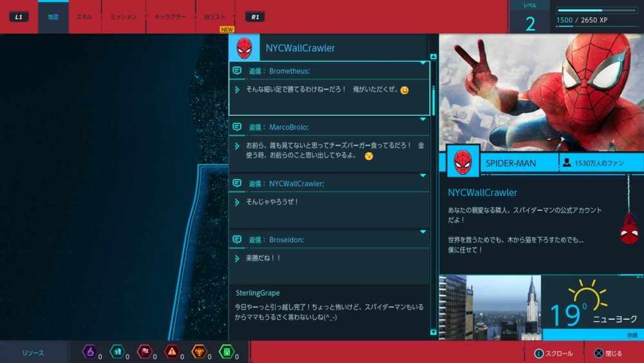Collapse the MarcoBrolo reply with its arrow
Image resolution: width=644 pixels, height=363 pixels.
coord(423,119)
